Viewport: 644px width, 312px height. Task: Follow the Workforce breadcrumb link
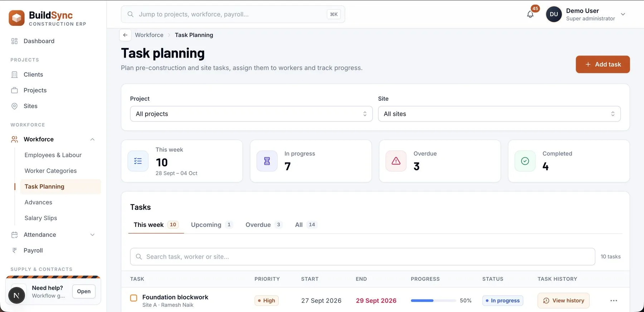click(x=149, y=35)
